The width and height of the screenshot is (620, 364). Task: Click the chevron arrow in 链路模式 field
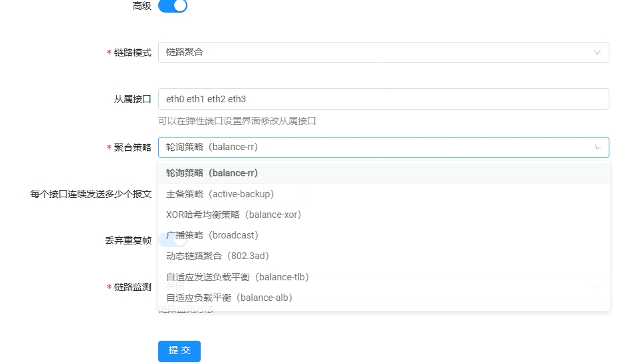click(x=597, y=52)
